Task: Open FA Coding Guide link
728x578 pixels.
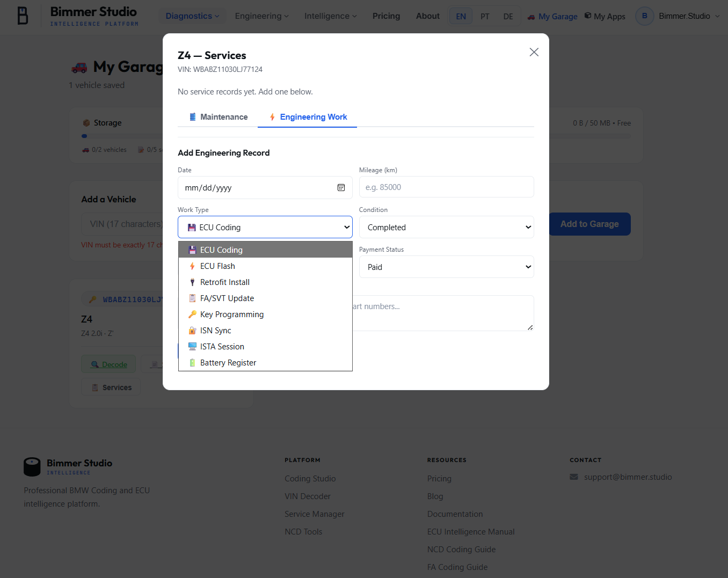Action: pyautogui.click(x=457, y=567)
